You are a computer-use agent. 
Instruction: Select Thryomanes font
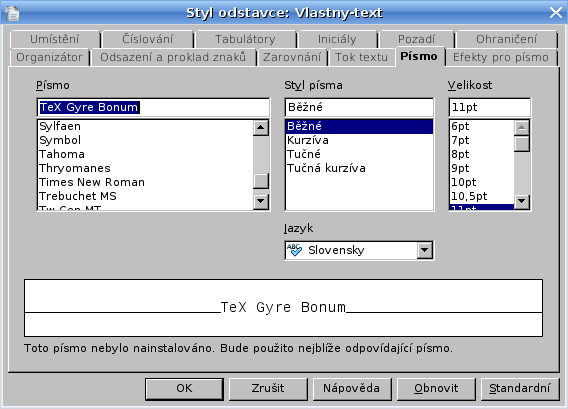click(146, 168)
